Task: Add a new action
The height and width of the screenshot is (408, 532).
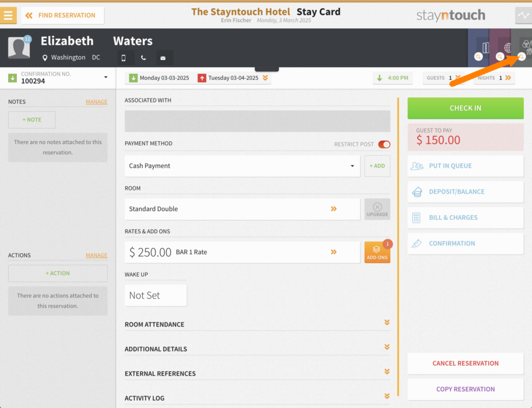Action: [x=58, y=273]
